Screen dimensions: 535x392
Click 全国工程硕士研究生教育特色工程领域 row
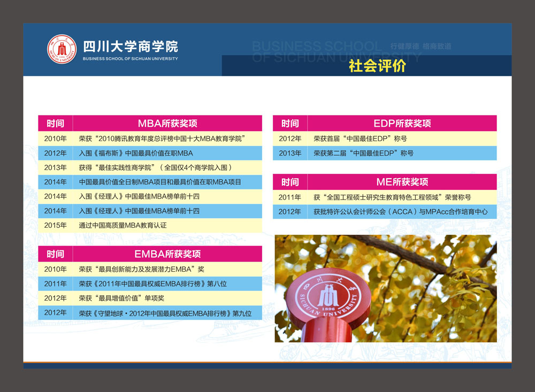pyautogui.click(x=385, y=197)
